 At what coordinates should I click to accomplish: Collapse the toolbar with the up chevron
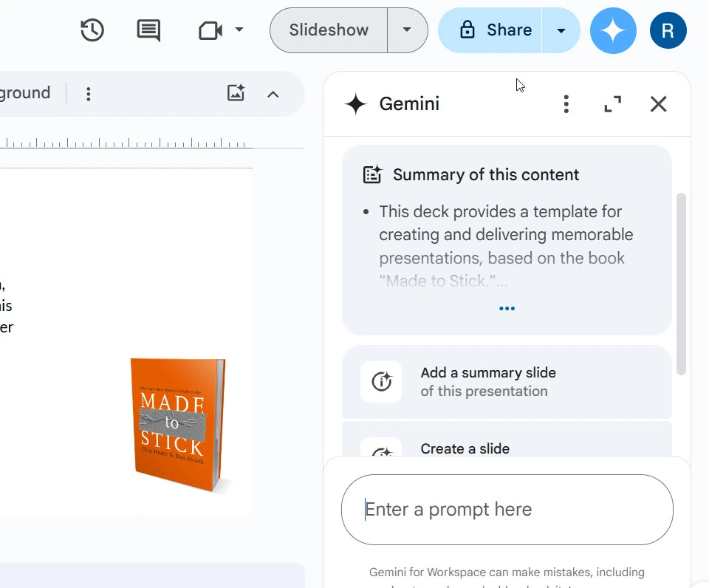click(x=273, y=94)
